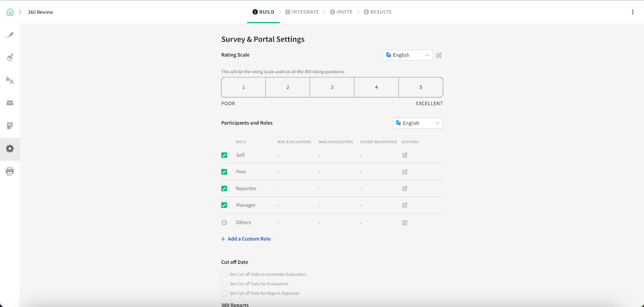
Task: Switch to the INTEGRATE step tab
Action: pyautogui.click(x=302, y=12)
